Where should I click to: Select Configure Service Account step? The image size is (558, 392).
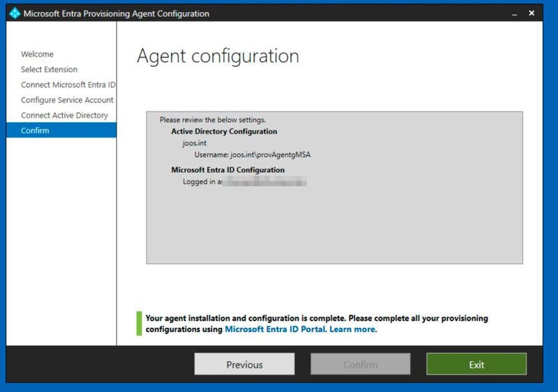(67, 100)
